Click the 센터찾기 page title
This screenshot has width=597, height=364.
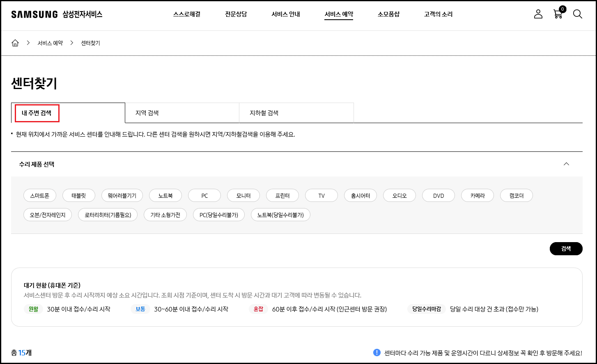click(x=34, y=83)
